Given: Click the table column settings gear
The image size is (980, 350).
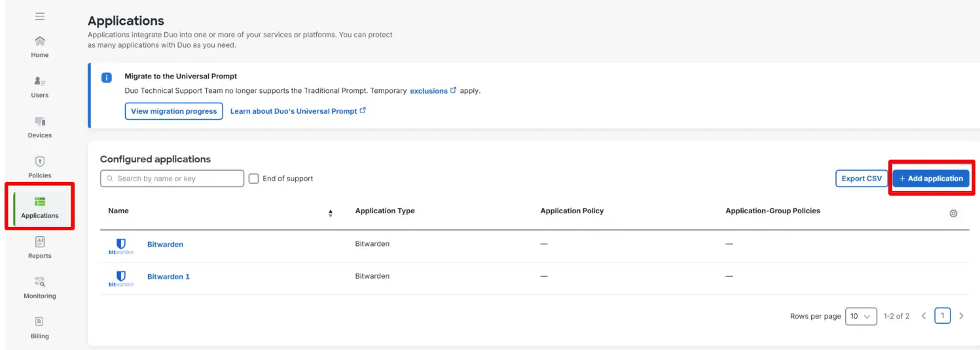Looking at the screenshot, I should pos(953,213).
